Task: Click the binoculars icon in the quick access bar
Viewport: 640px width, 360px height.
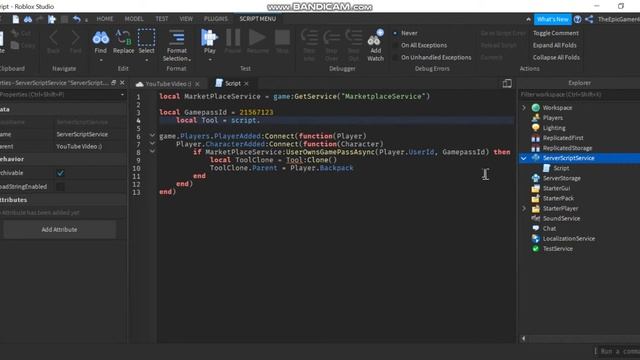Action: 28,19
